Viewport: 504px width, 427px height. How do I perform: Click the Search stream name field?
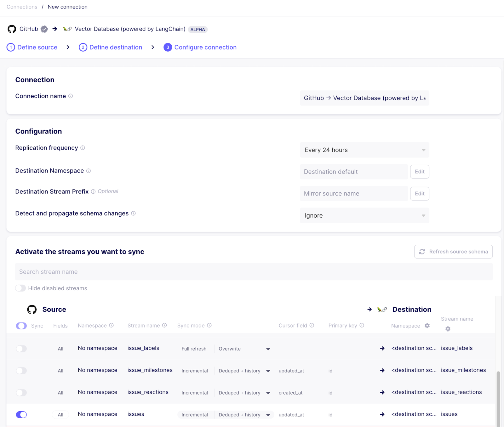(254, 272)
